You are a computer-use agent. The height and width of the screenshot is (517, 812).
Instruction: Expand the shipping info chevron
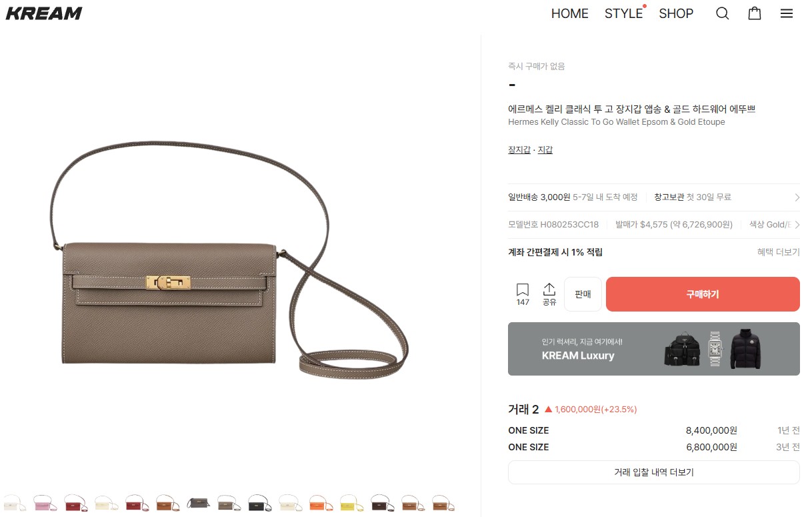[x=797, y=197]
